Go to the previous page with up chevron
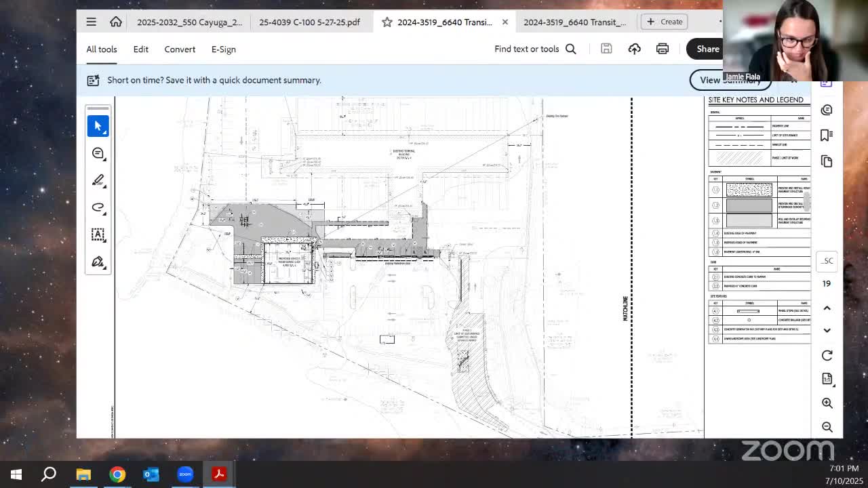The image size is (868, 488). coord(827,308)
